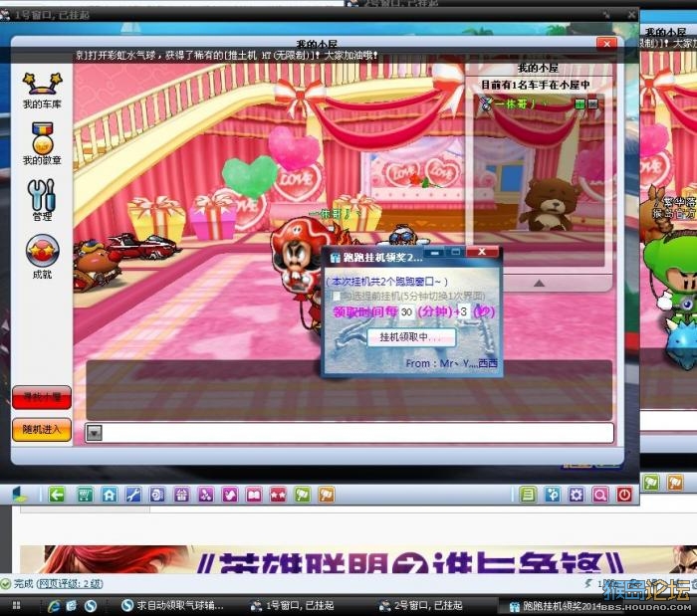Open Internet Explorer quick launch icon

click(x=54, y=606)
